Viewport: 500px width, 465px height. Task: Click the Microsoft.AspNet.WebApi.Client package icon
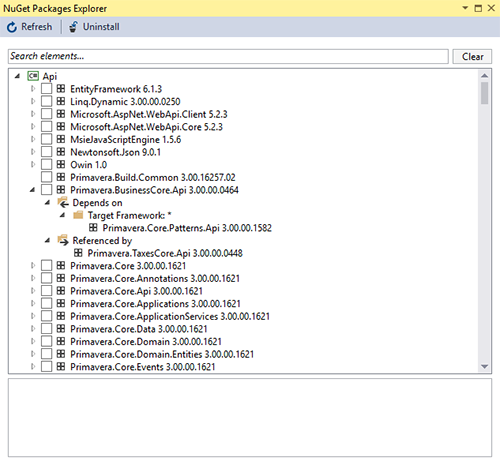tap(61, 114)
